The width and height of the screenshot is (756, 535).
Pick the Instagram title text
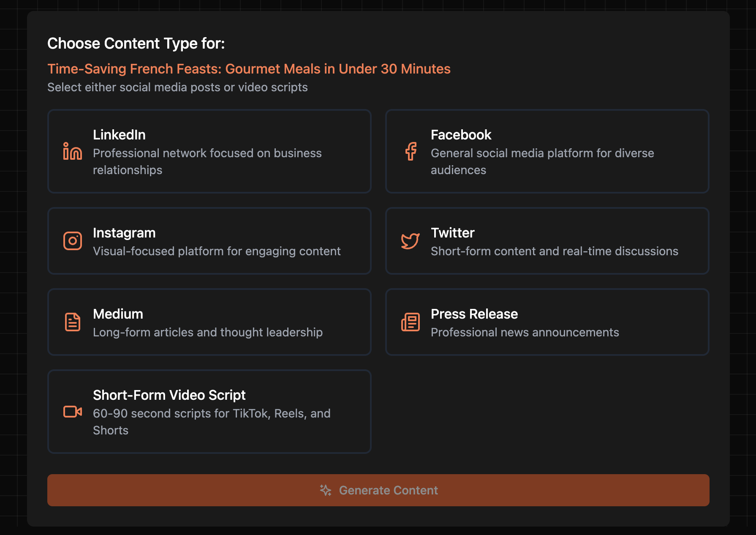pyautogui.click(x=124, y=233)
